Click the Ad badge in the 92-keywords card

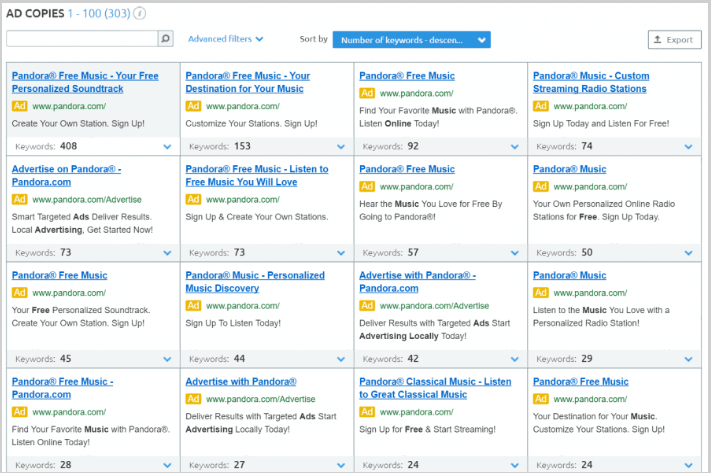coord(367,93)
